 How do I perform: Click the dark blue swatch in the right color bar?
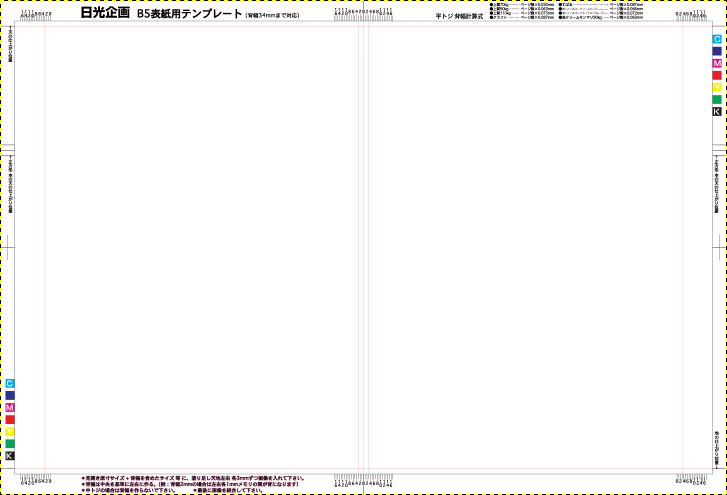click(717, 51)
